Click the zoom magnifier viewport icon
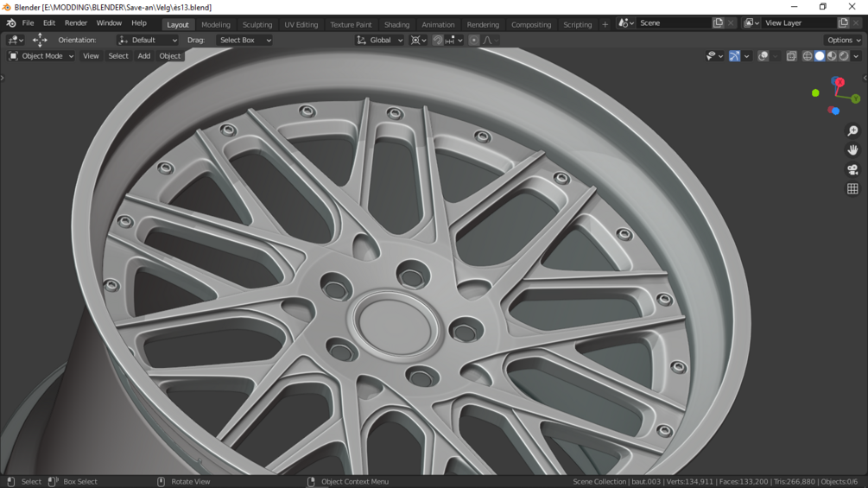 tap(852, 130)
